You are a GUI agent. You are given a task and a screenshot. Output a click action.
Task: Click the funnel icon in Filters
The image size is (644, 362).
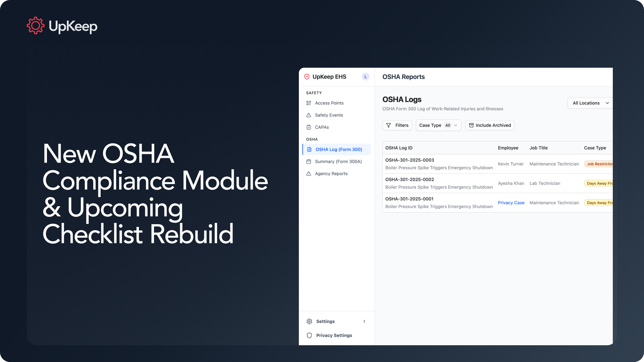click(388, 125)
